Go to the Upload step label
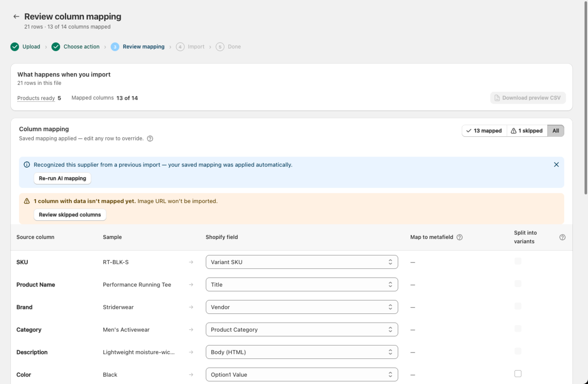 point(31,47)
